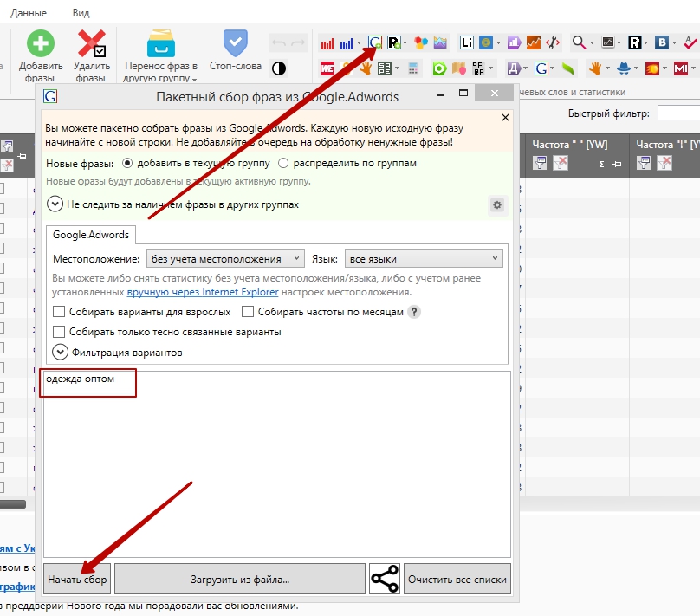Click the SERP icon in toolbar
The height and width of the screenshot is (616, 700).
point(478,68)
